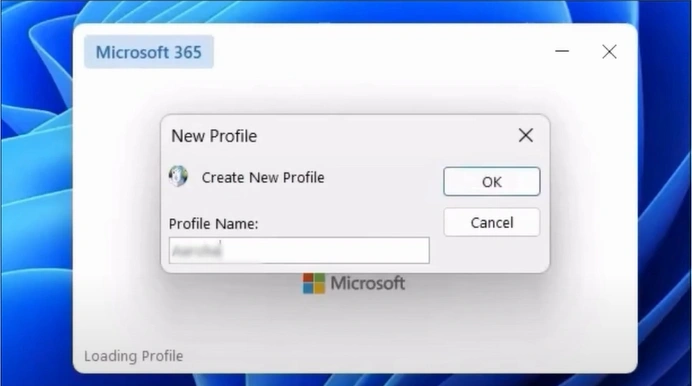The height and width of the screenshot is (386, 692).
Task: Click the 'New Profile' dialog title
Action: (214, 136)
